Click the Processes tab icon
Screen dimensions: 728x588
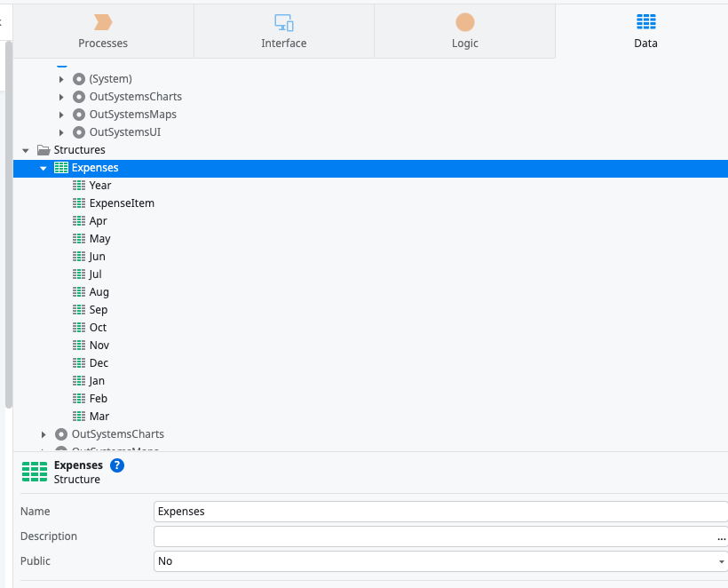click(x=103, y=22)
